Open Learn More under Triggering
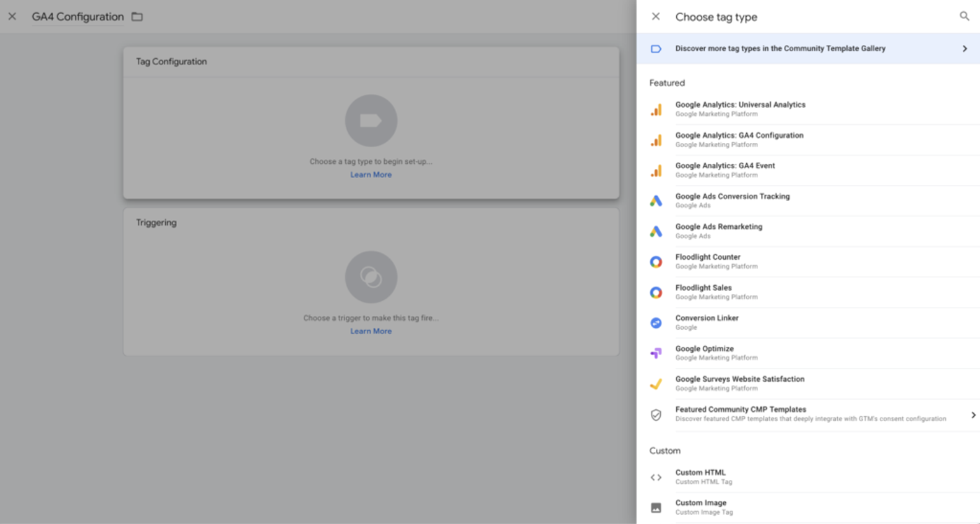 [x=371, y=331]
